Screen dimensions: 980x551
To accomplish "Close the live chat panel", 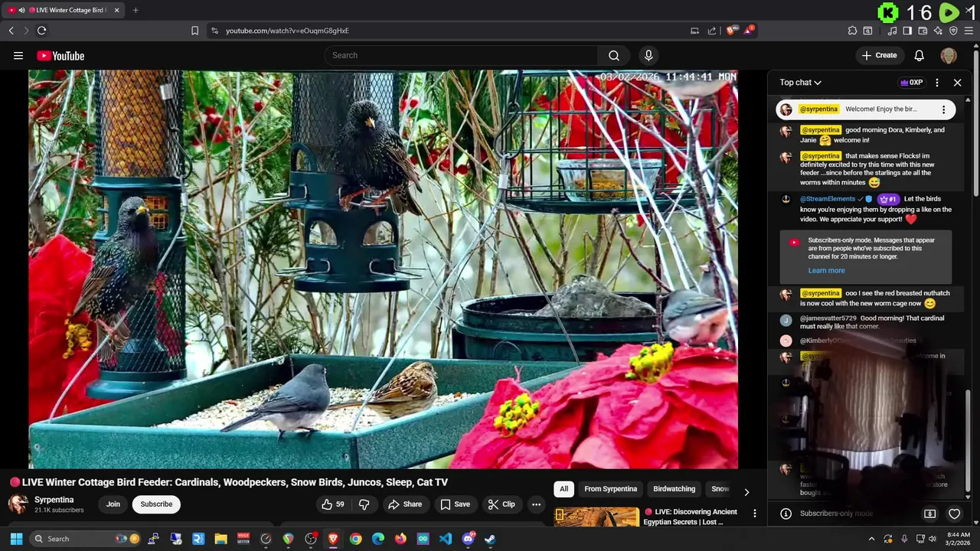I will tap(957, 83).
